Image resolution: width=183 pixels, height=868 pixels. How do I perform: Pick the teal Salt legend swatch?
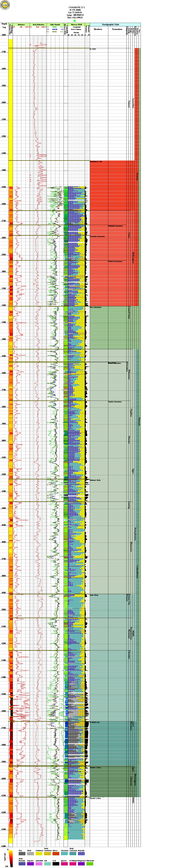point(47,864)
